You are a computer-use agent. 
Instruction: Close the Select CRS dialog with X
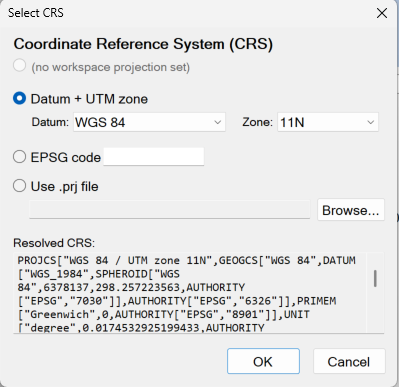(382, 13)
